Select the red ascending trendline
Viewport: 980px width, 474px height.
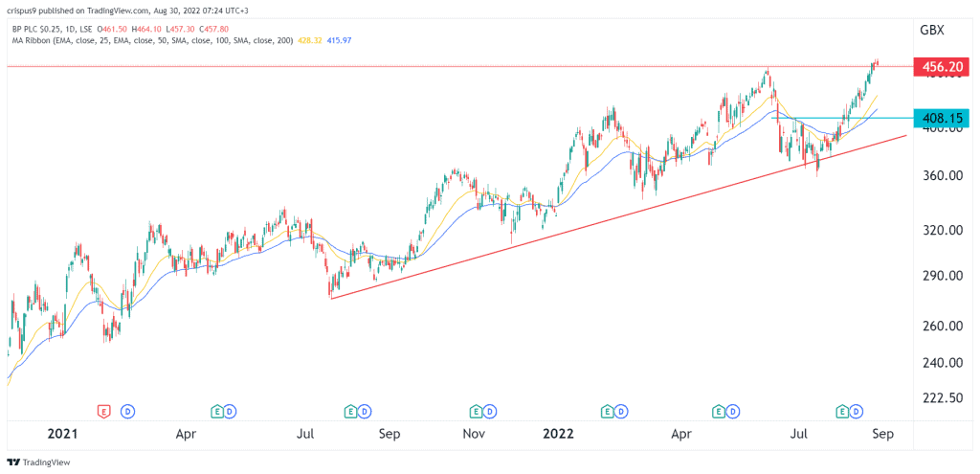tap(612, 219)
